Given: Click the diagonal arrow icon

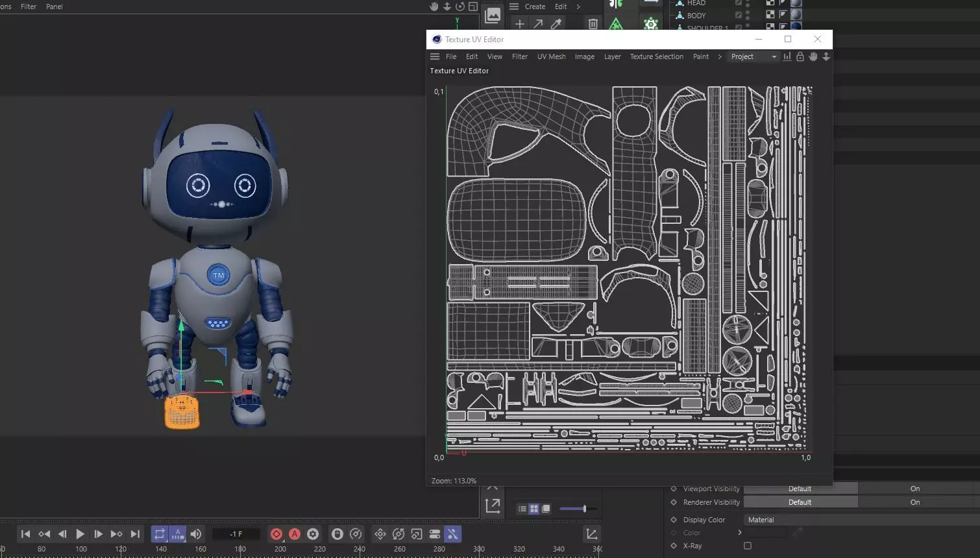Looking at the screenshot, I should click(x=538, y=24).
